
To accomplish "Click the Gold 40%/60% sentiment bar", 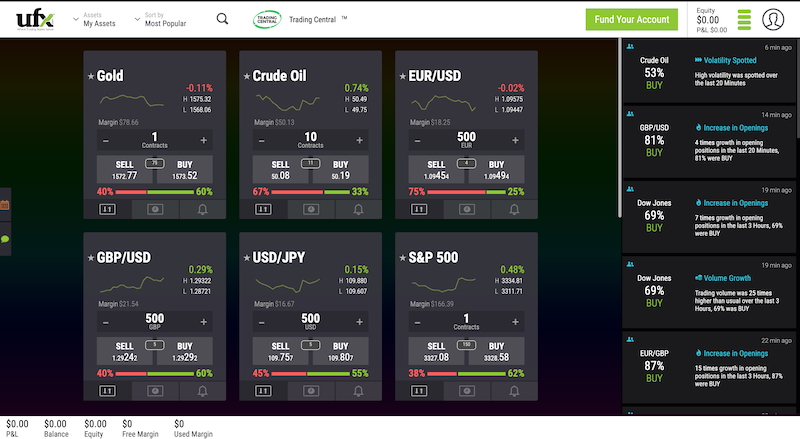I will (x=155, y=192).
